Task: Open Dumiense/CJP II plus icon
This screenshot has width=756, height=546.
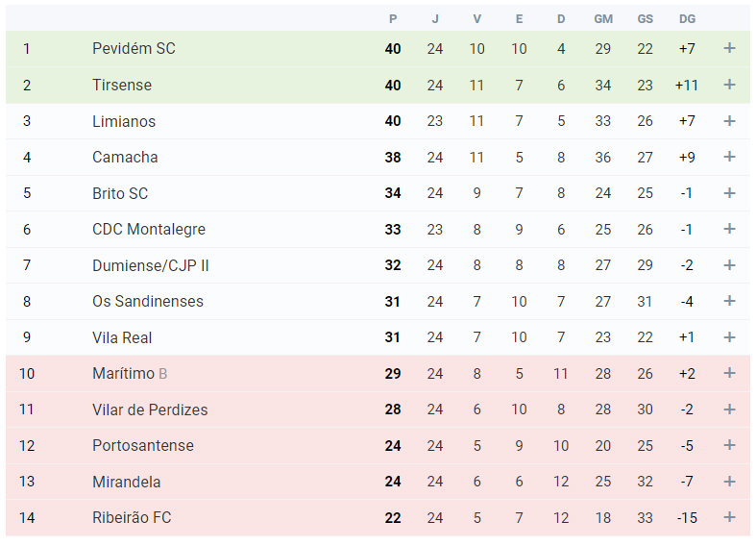Action: click(x=729, y=265)
